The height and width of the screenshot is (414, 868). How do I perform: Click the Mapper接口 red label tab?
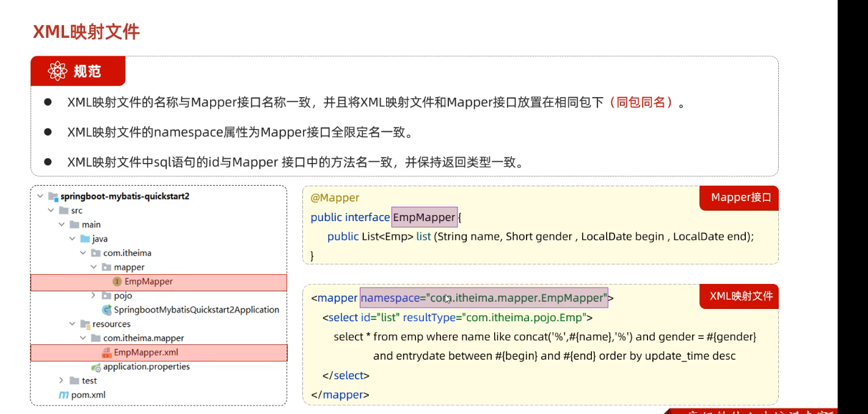[x=740, y=198]
